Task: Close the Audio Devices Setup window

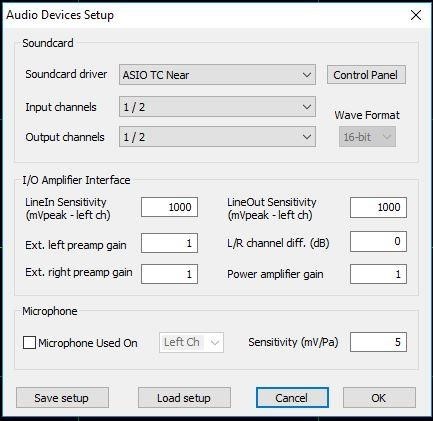Action: tap(416, 15)
